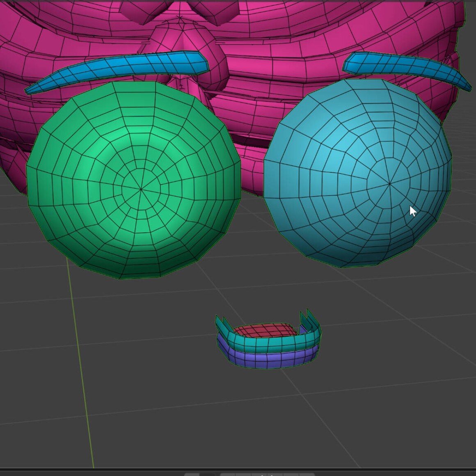Click the pole vertex of the light-blue eye
476x476 pixels.
point(389,184)
